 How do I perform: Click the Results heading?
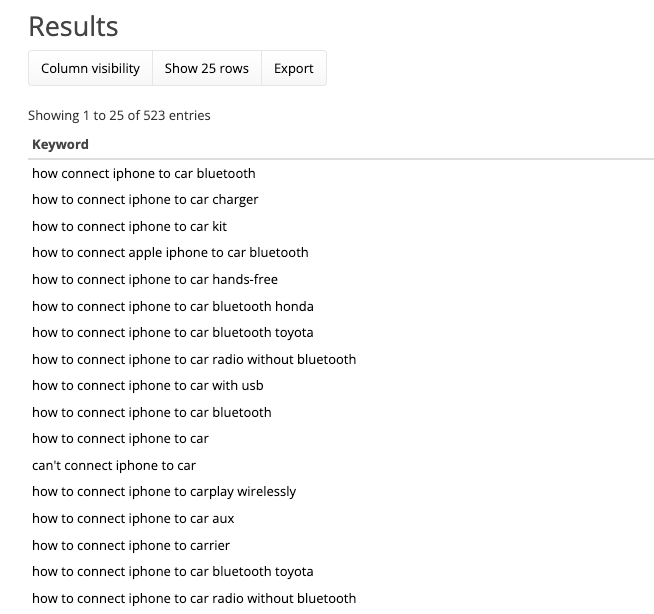(x=73, y=26)
